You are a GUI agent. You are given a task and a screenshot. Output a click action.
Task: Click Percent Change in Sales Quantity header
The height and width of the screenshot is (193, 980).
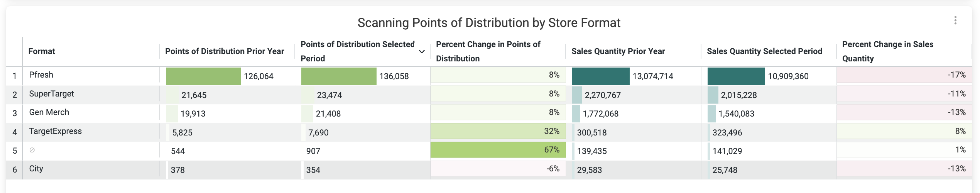(x=888, y=51)
